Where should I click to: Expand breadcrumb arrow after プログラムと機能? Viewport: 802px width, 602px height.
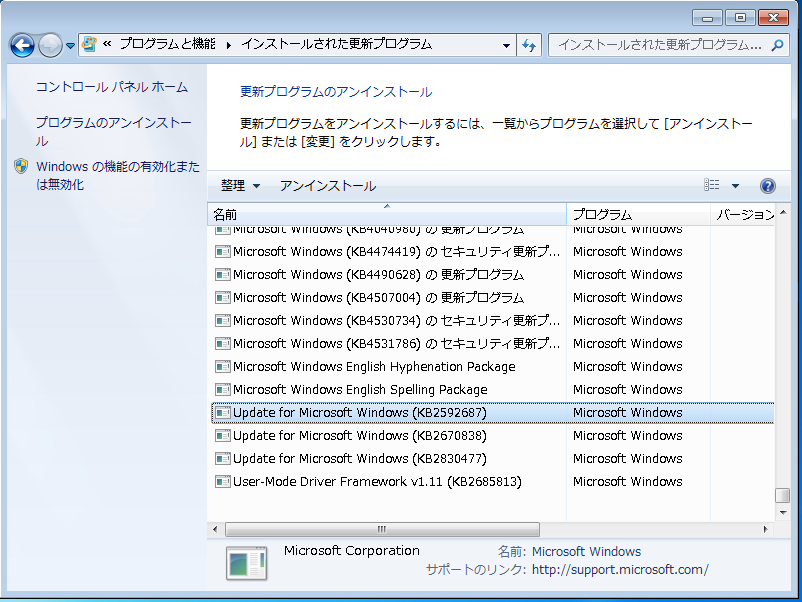[x=229, y=45]
